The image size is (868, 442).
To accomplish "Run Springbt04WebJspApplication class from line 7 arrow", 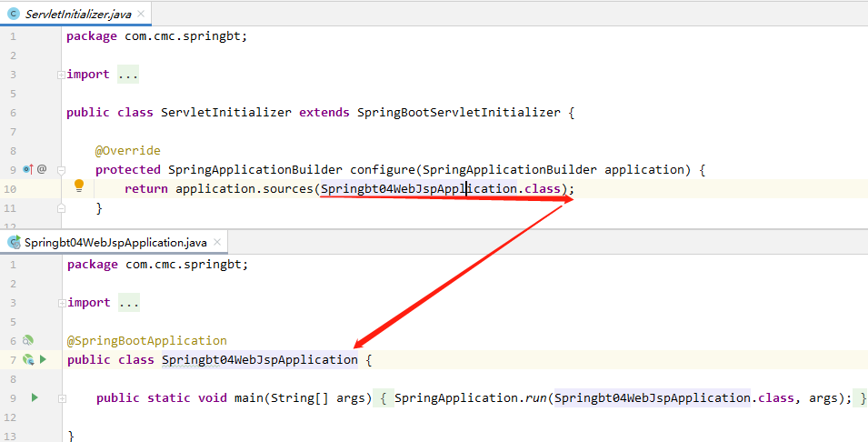I will click(43, 359).
